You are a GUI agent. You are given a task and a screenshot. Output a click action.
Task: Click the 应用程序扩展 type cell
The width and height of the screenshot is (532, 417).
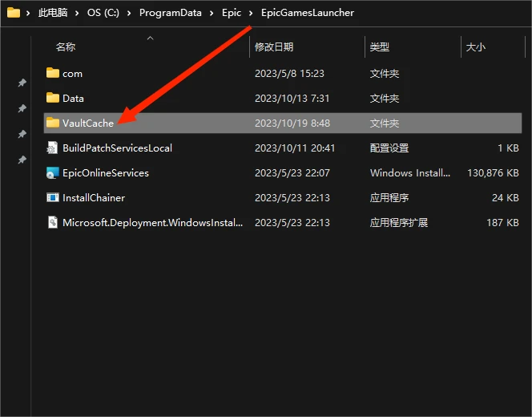399,222
